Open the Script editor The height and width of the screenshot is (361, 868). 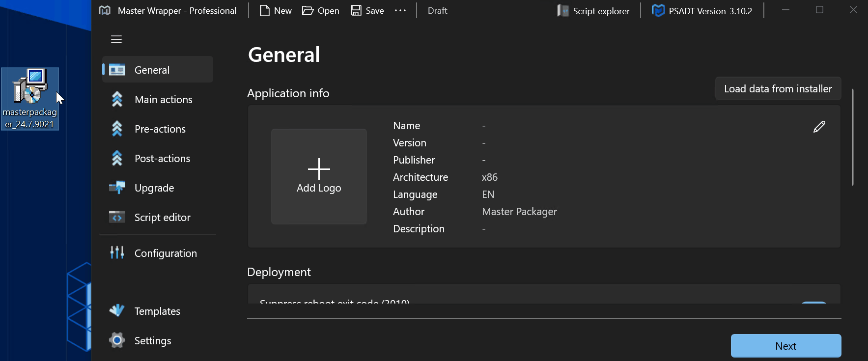pos(158,217)
